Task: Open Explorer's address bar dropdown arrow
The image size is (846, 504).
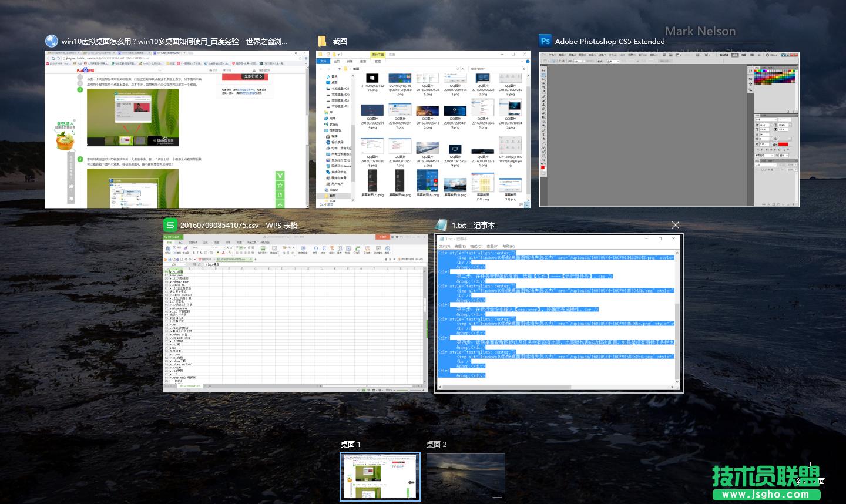Action: (x=457, y=69)
